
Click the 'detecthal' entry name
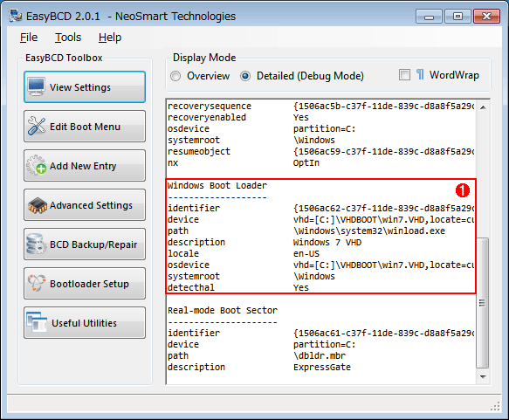191,287
